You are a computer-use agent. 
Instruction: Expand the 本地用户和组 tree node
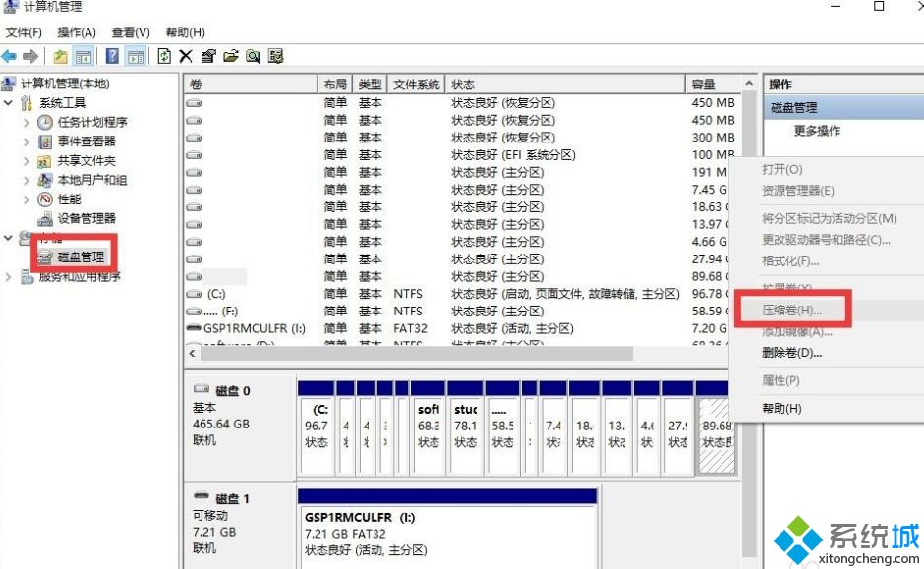[26, 180]
